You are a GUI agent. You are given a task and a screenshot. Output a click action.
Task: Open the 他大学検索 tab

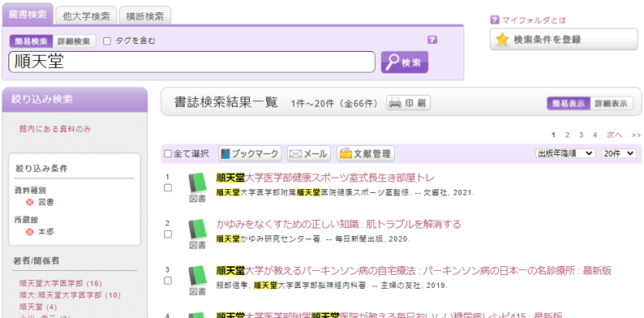[x=86, y=16]
